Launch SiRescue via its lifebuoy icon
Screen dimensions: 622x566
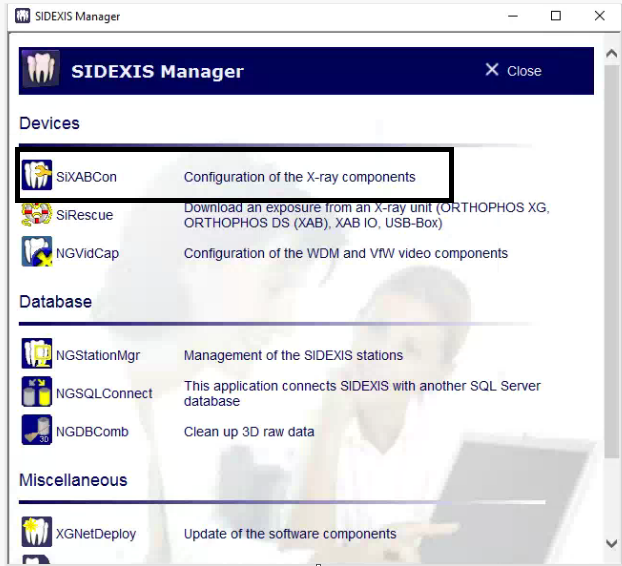pyautogui.click(x=36, y=214)
